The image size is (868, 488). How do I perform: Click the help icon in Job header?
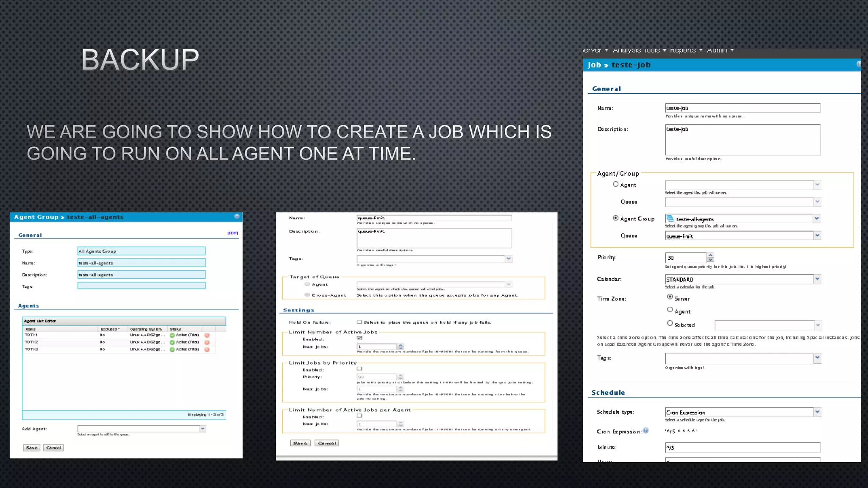pyautogui.click(x=858, y=64)
